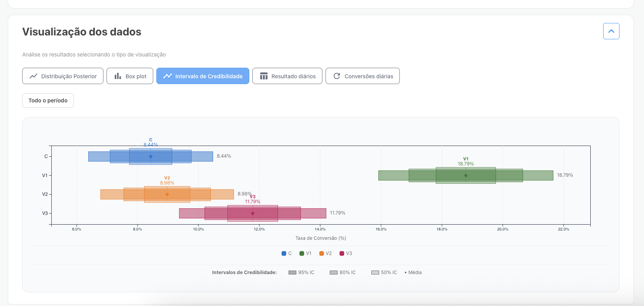This screenshot has height=306, width=644.
Task: Switch to Box plot view
Action: [130, 76]
